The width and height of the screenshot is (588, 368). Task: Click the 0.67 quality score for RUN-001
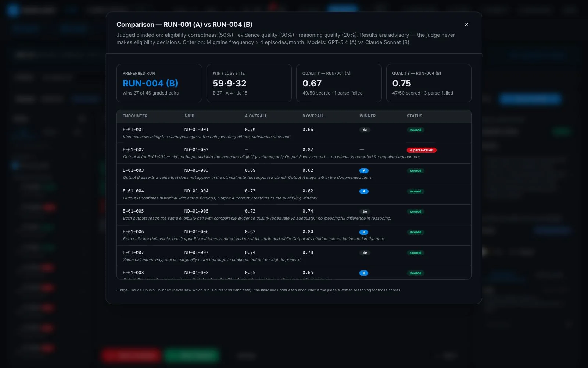(x=312, y=83)
